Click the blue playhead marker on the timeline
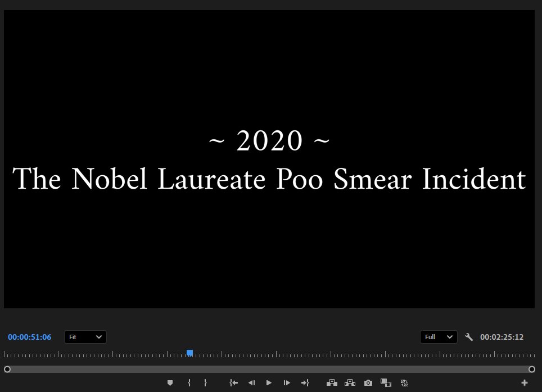 pos(189,353)
